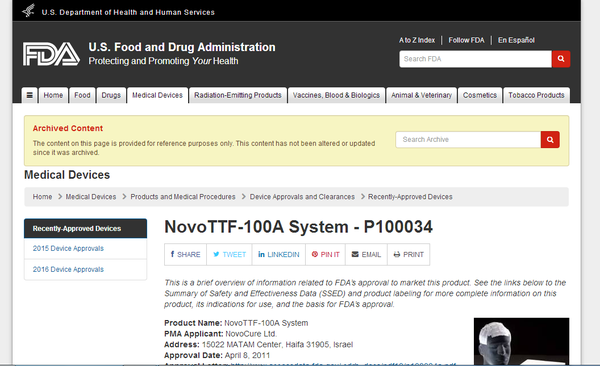600x366 pixels.
Task: Click into the Search FDA field
Action: [476, 59]
